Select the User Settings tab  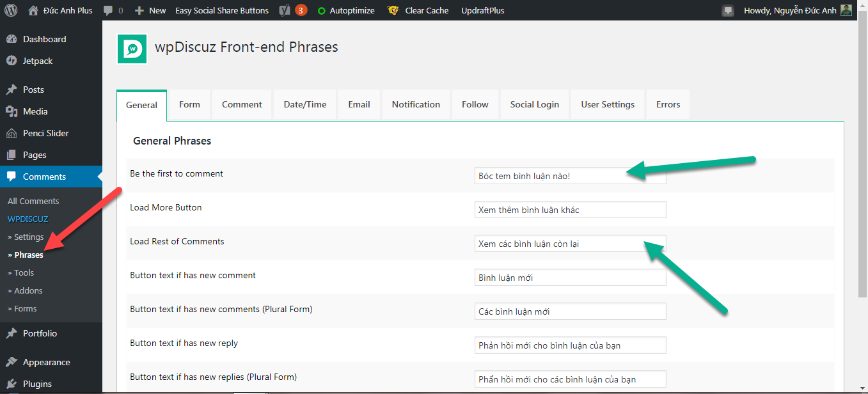coord(608,104)
